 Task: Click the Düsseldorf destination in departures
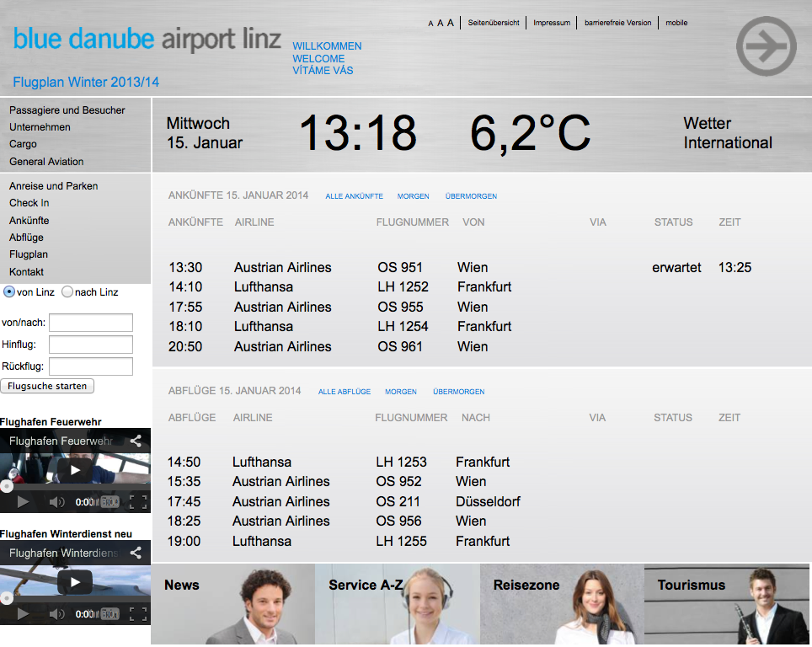pos(488,501)
